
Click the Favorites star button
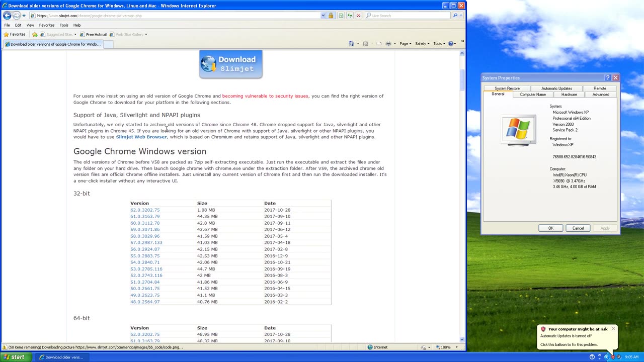(15, 35)
